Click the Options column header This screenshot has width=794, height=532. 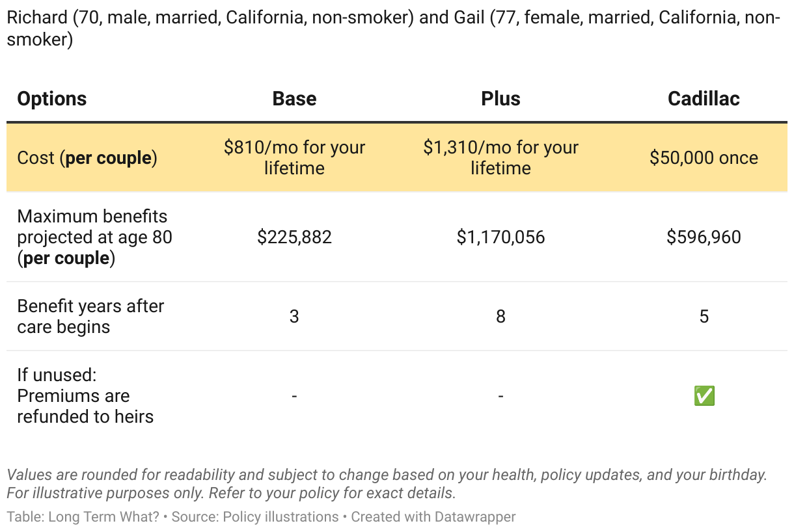point(52,99)
